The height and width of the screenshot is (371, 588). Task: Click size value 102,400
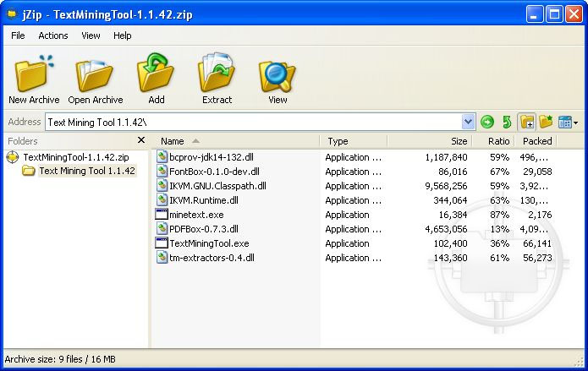tap(450, 243)
